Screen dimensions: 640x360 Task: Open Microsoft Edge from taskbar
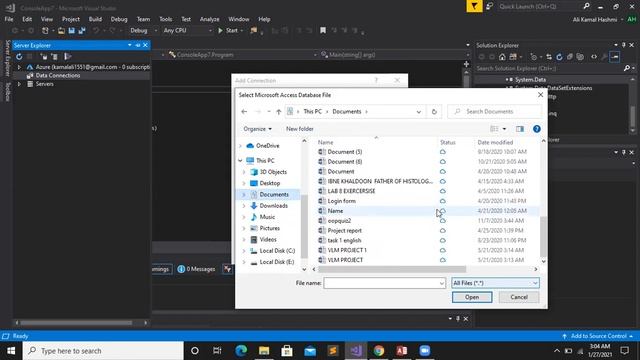(x=241, y=351)
